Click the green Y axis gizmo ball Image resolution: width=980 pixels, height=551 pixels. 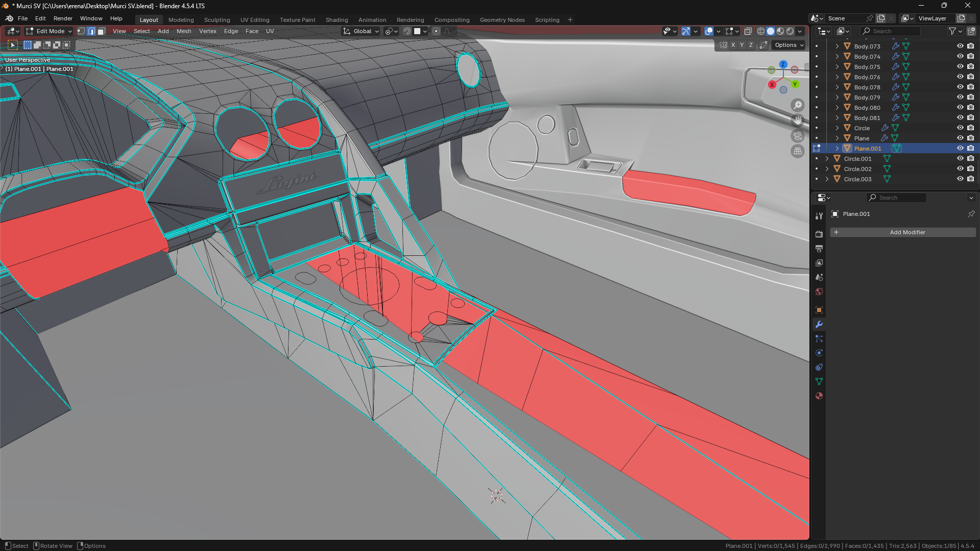click(x=795, y=84)
